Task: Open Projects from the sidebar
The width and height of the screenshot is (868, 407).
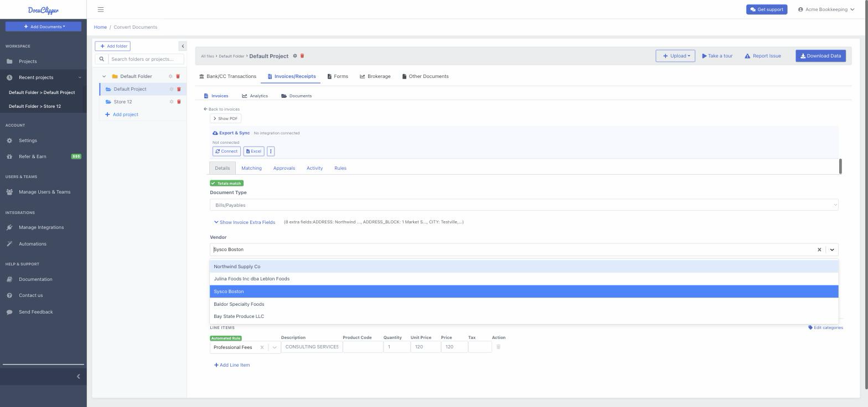Action: pos(28,61)
